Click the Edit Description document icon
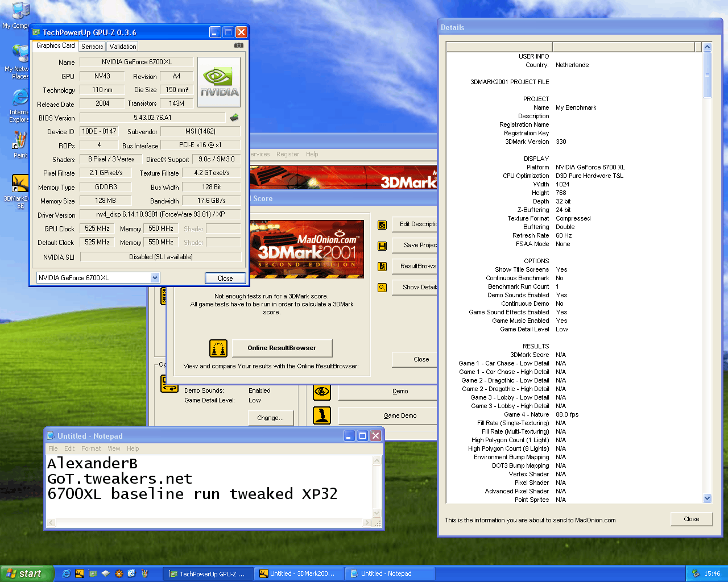 click(x=382, y=225)
